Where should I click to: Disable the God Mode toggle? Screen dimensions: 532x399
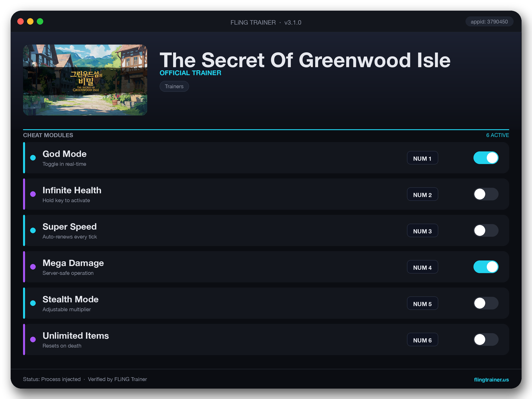[486, 158]
